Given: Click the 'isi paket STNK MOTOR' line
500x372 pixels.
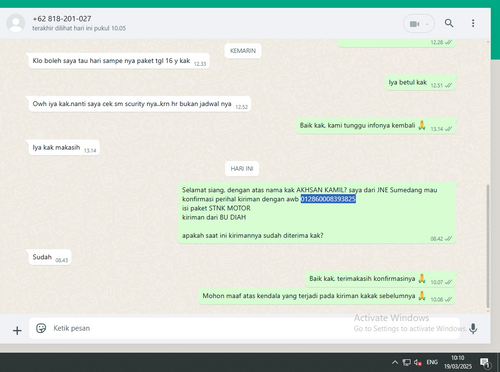Looking at the screenshot, I should [x=216, y=208].
